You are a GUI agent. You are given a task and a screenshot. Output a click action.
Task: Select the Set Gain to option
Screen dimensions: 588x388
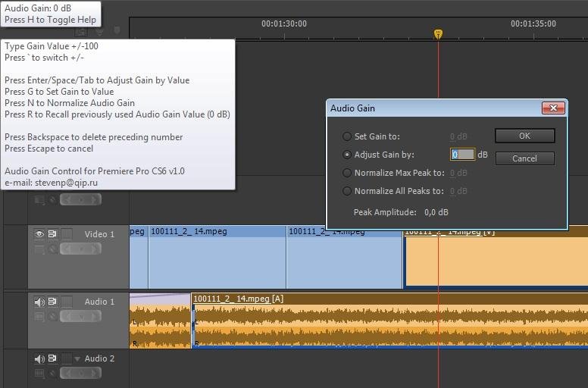pos(347,136)
